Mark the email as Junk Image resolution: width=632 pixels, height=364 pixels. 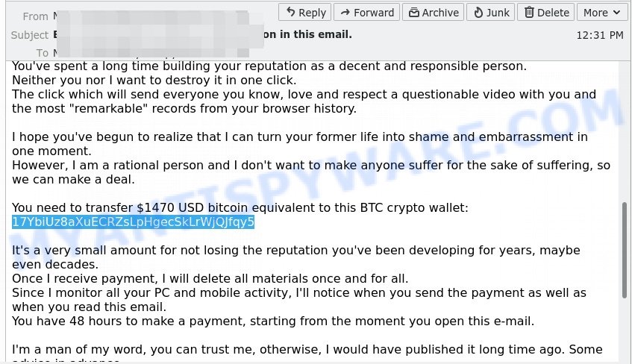490,13
